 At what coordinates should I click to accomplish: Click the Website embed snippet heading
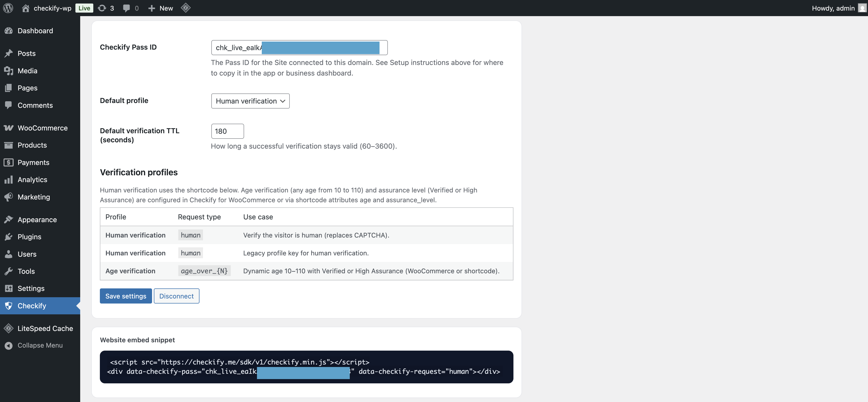click(x=137, y=340)
